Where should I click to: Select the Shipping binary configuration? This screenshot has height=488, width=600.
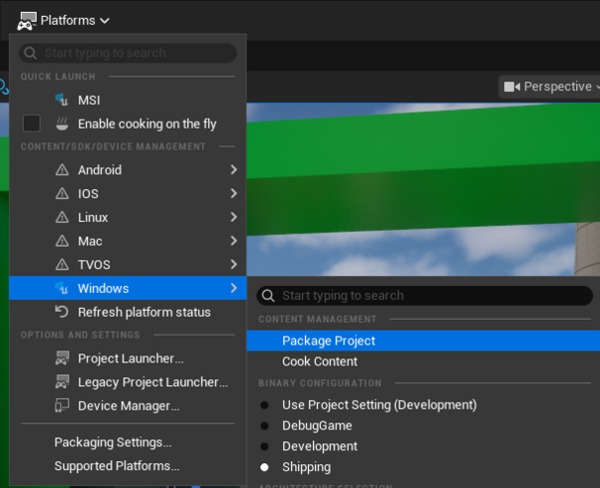point(424,467)
